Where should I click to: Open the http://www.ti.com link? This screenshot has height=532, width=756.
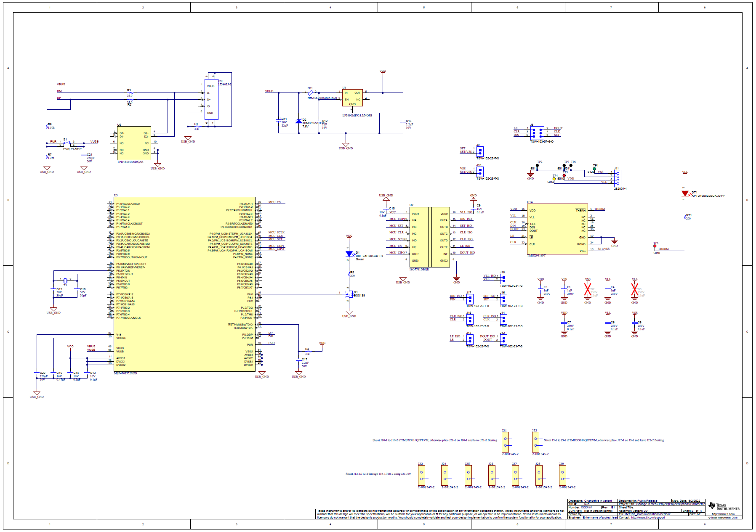point(723,514)
